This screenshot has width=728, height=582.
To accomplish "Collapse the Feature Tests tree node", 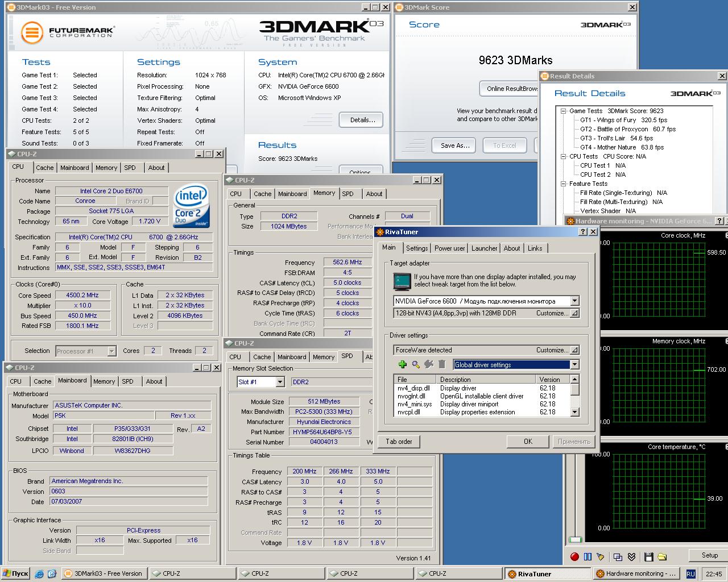I will click(x=564, y=184).
